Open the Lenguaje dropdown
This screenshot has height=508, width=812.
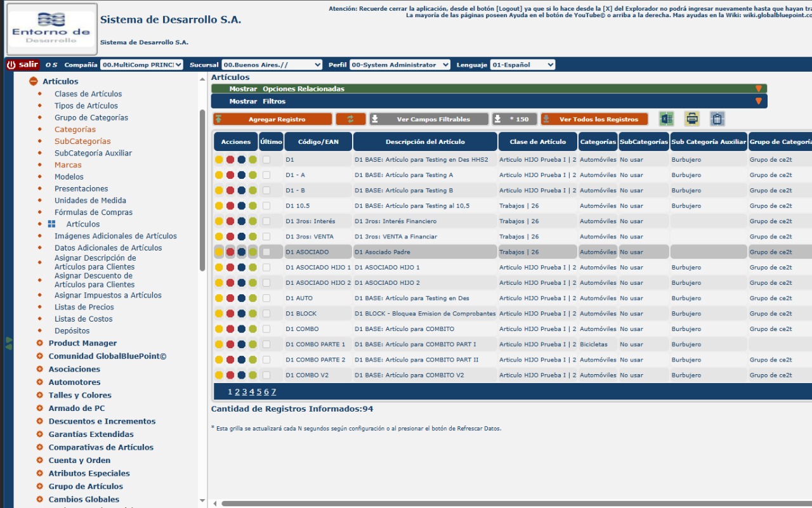tap(523, 65)
